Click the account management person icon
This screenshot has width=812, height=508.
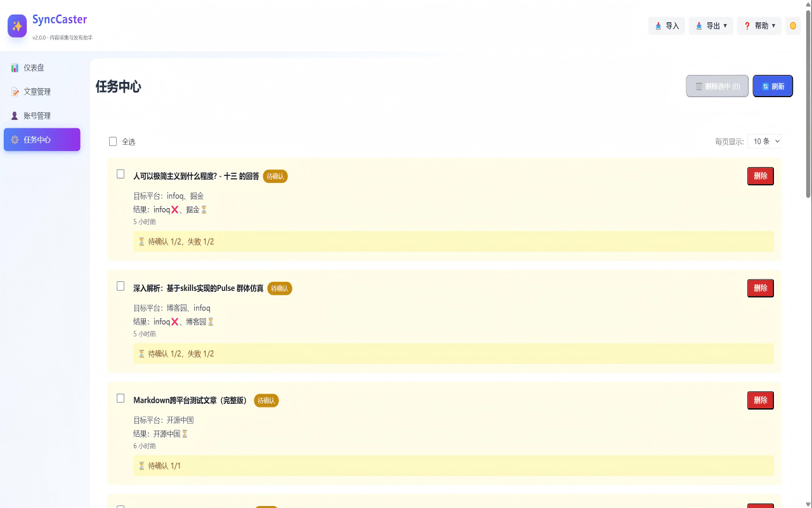15,116
